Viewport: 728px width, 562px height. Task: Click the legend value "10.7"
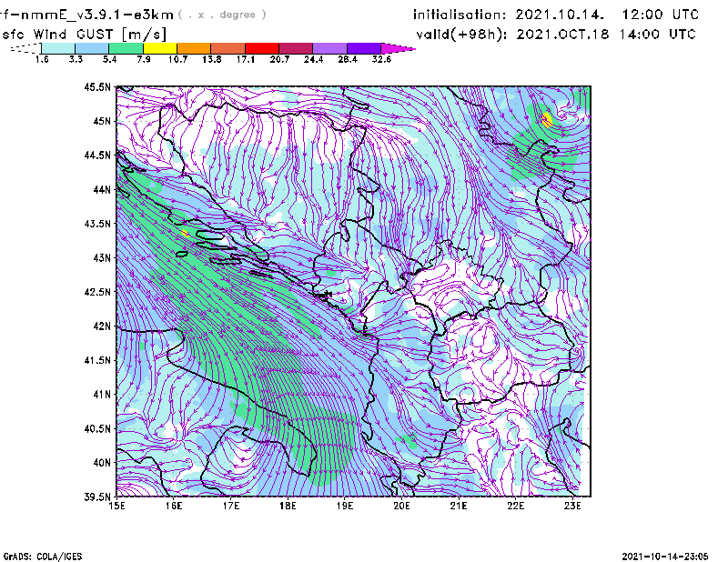coord(177,59)
